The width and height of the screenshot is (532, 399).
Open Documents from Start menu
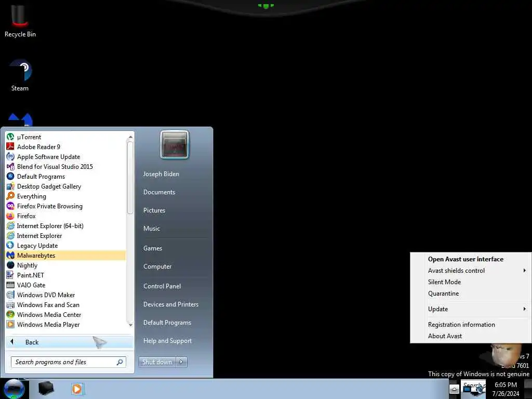pos(159,192)
